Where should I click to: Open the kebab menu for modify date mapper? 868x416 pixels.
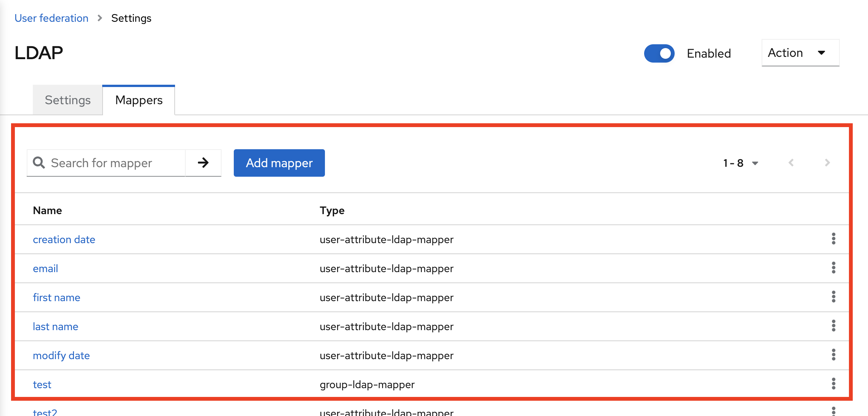point(834,355)
